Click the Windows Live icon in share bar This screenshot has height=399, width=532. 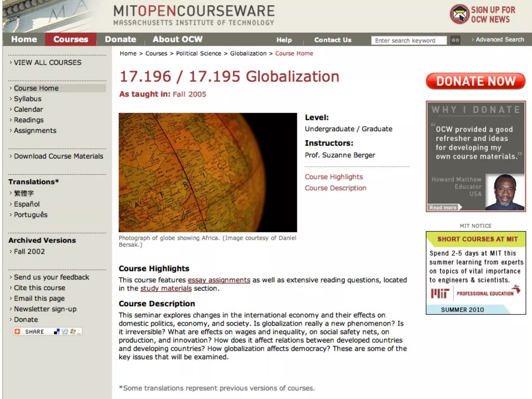click(73, 331)
